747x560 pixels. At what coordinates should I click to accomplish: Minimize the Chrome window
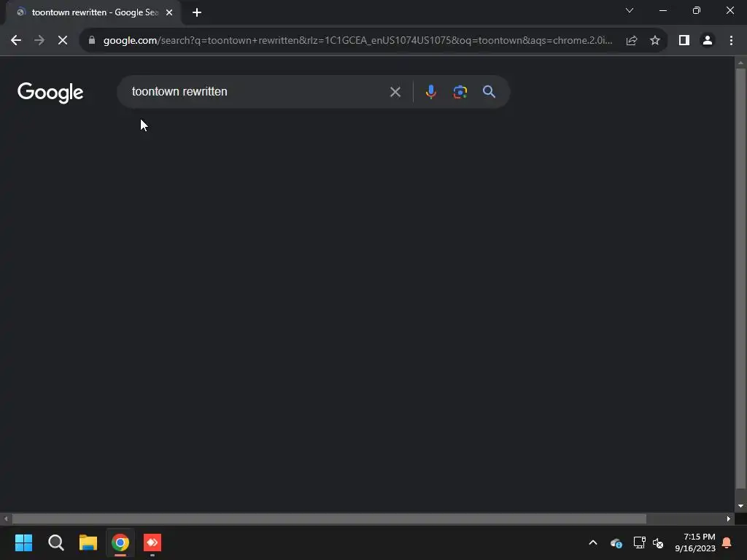click(662, 10)
